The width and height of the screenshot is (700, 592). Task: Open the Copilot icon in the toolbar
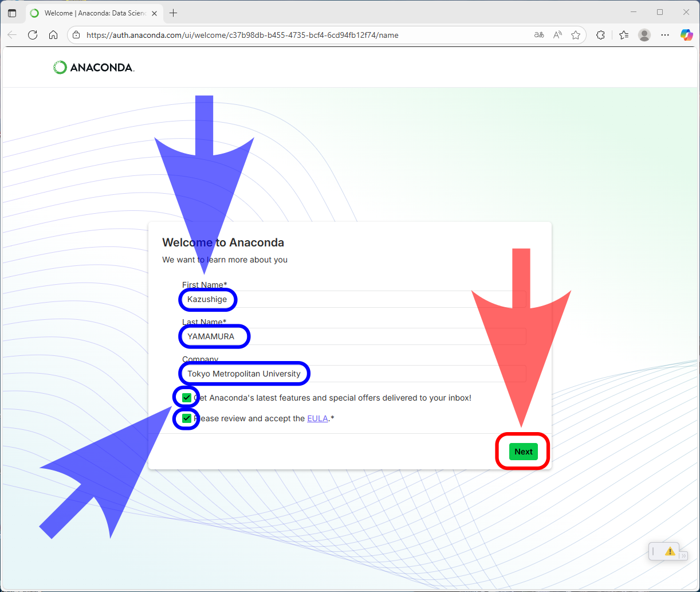coord(686,35)
